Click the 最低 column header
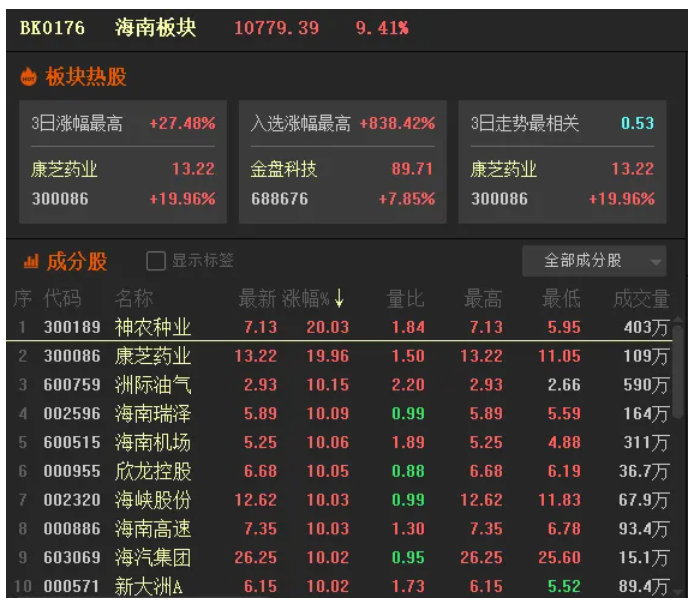The height and width of the screenshot is (607, 693). pyautogui.click(x=560, y=298)
